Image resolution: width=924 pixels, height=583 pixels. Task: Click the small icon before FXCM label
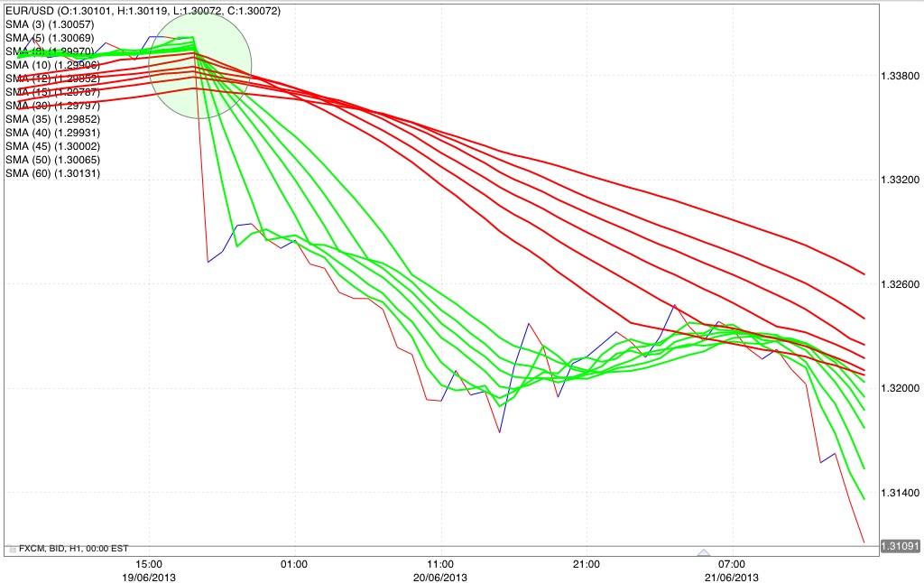(13, 549)
